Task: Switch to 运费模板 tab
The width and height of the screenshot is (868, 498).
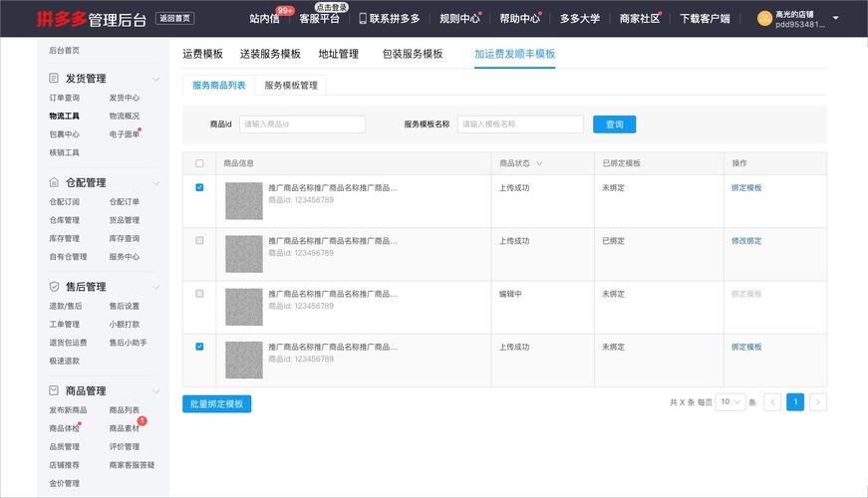Action: pos(202,54)
